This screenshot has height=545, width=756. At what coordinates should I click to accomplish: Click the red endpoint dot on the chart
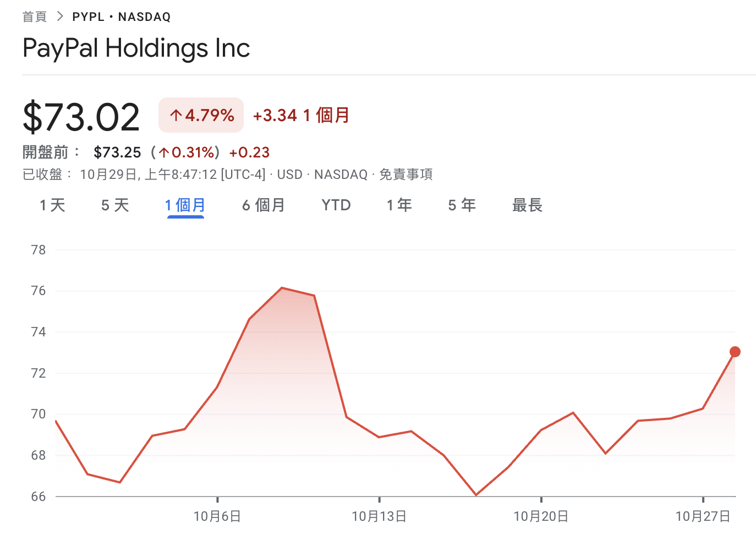point(735,352)
